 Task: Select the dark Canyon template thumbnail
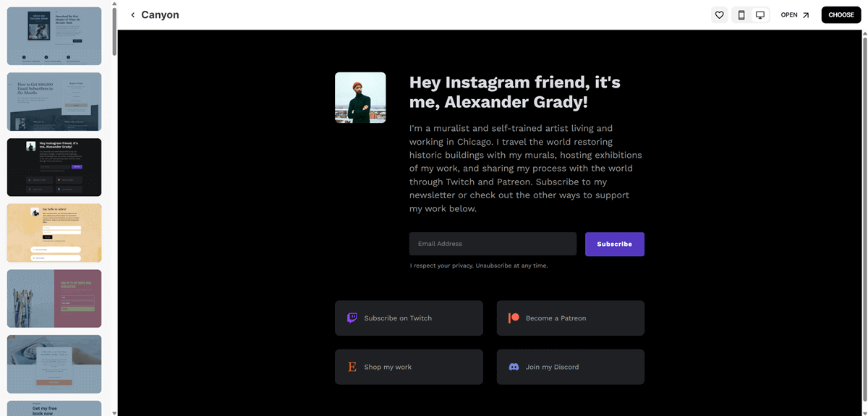tap(54, 167)
